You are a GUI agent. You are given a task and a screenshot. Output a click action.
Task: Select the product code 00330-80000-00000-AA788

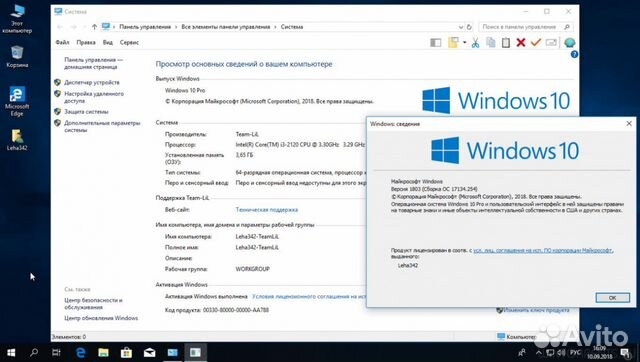coord(236,310)
